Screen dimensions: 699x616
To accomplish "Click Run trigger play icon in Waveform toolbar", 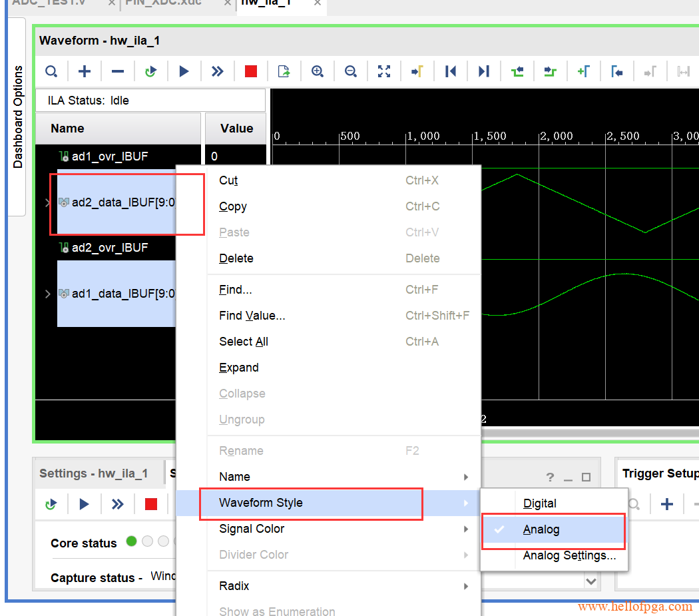I will [x=184, y=72].
